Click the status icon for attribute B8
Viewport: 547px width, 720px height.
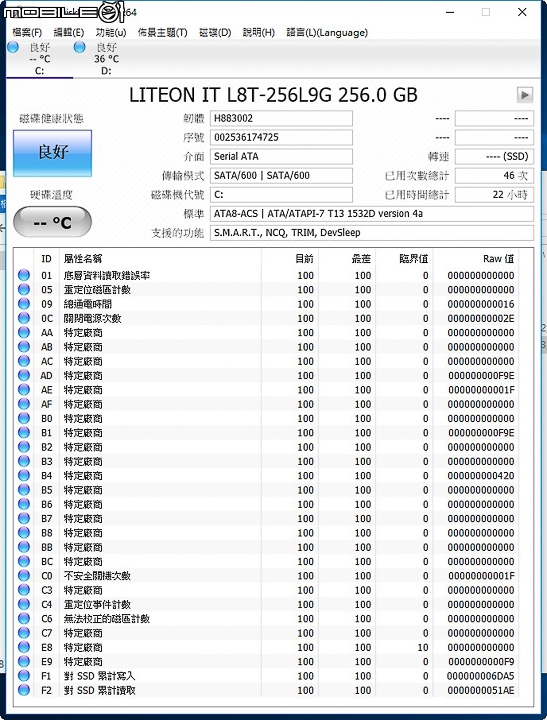[24, 533]
